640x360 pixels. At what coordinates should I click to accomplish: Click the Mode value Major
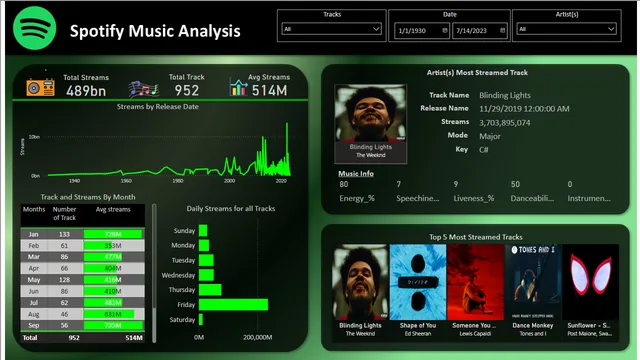coord(490,136)
